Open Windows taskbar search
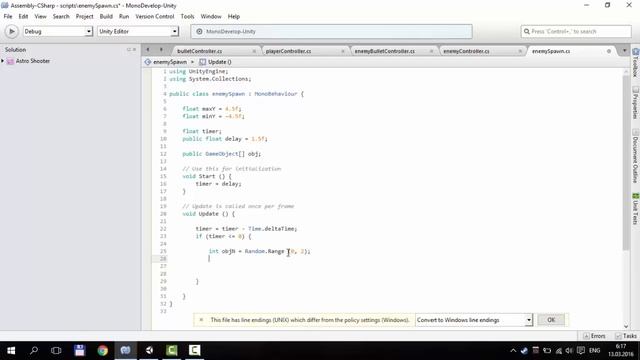Image resolution: width=640 pixels, height=360 pixels. pyautogui.click(x=34, y=351)
